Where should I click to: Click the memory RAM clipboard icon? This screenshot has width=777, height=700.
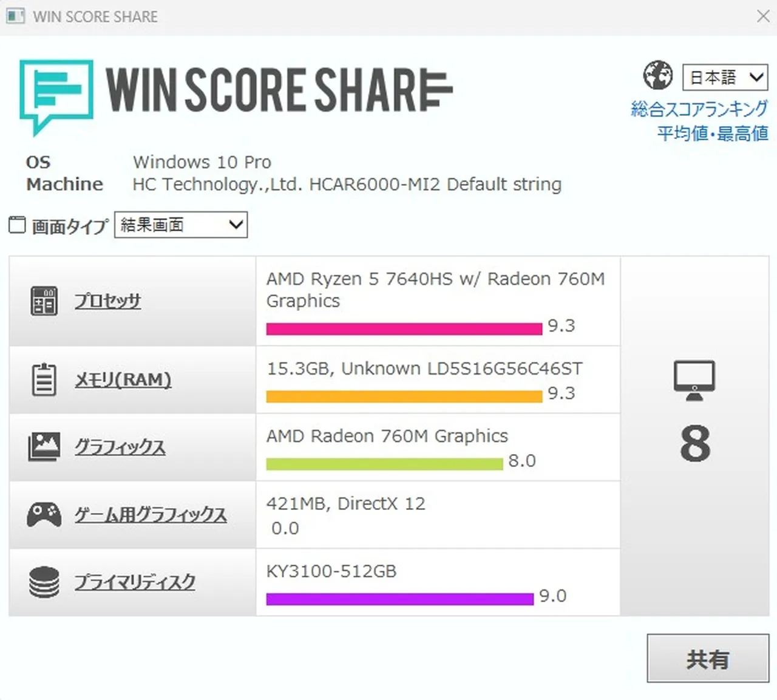[44, 379]
